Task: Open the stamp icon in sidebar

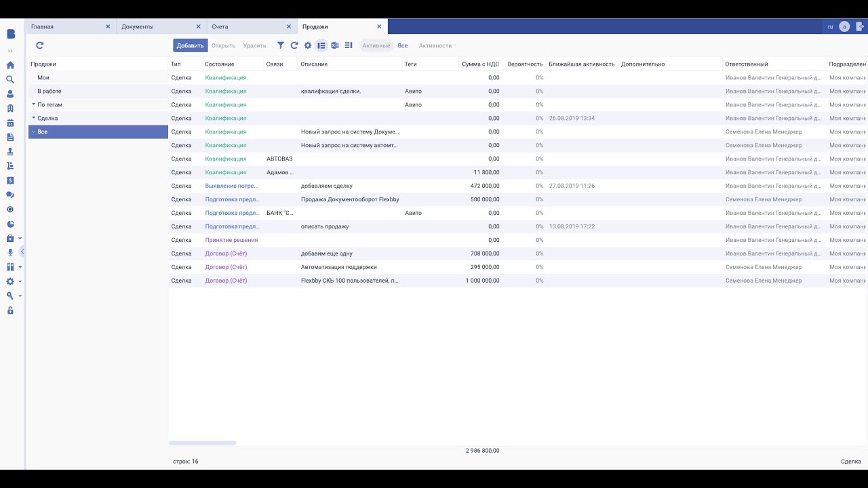Action: (10, 152)
